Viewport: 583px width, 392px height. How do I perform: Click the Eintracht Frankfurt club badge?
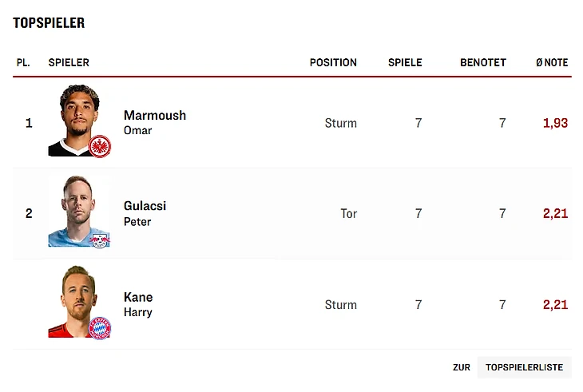(x=100, y=146)
